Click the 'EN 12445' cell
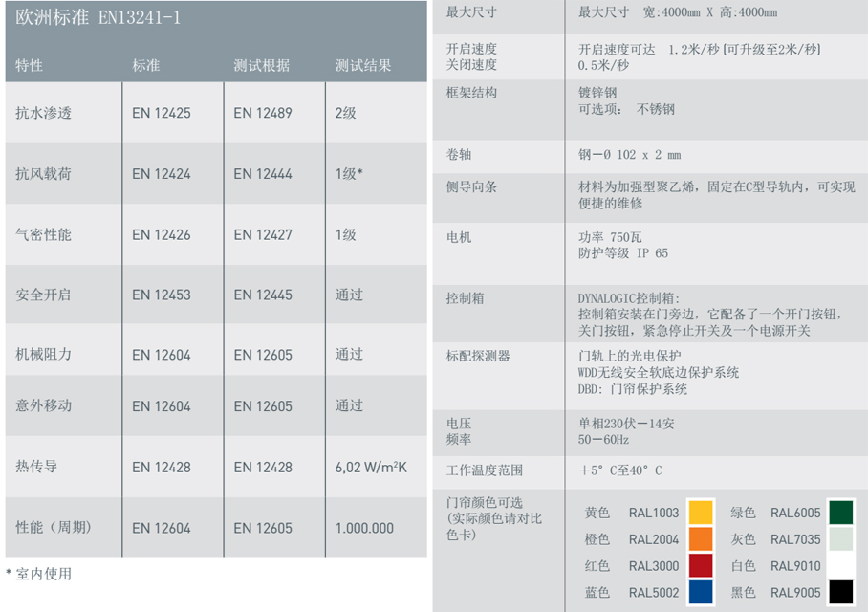 click(262, 295)
